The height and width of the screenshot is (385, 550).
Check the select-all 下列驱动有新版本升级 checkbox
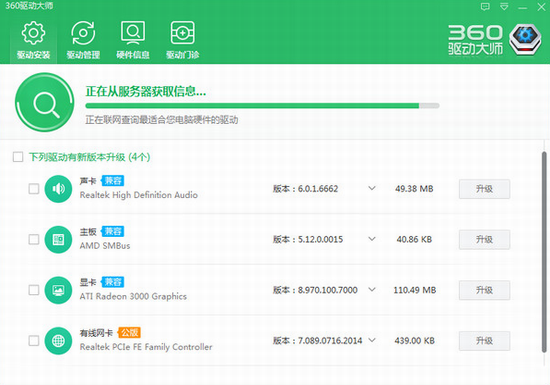coord(18,157)
